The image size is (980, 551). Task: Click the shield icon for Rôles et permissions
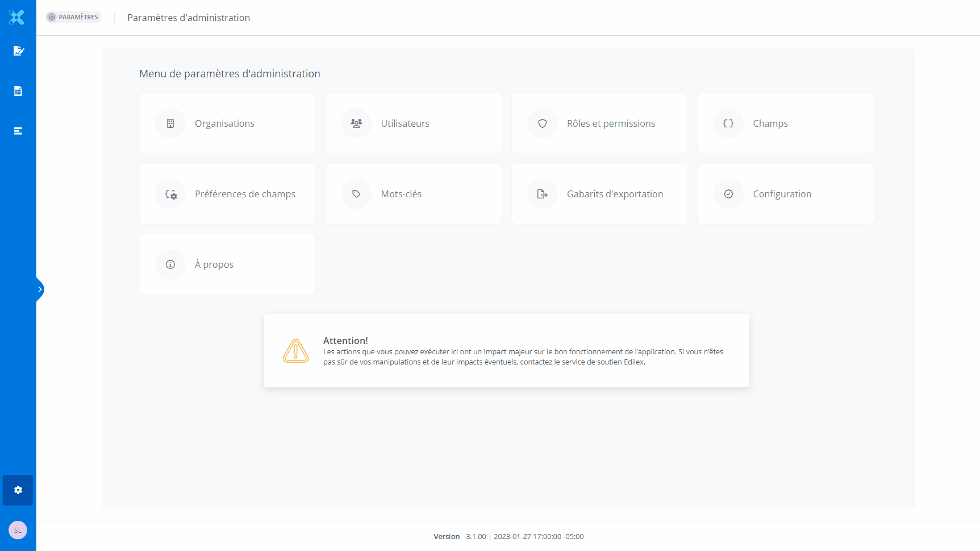(x=543, y=123)
